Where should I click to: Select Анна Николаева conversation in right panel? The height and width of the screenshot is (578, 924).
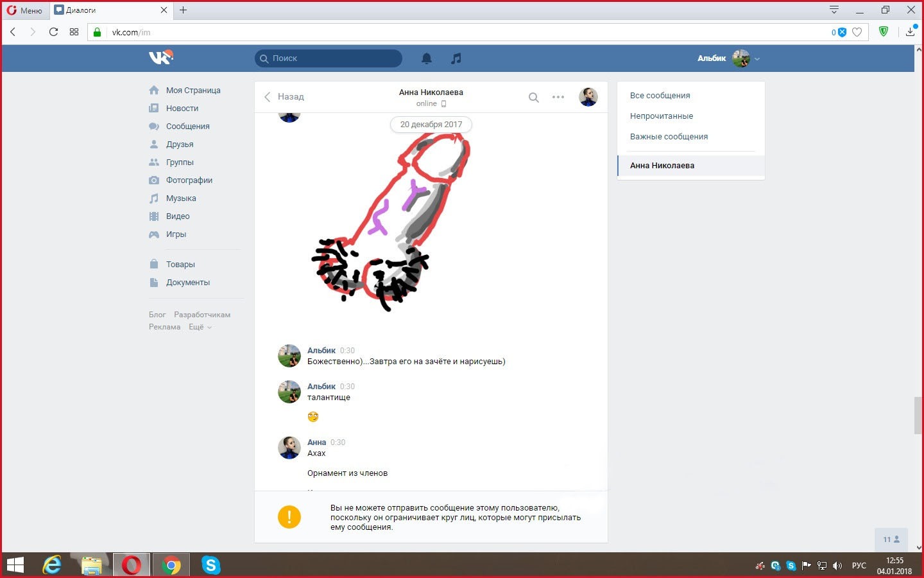(691, 166)
